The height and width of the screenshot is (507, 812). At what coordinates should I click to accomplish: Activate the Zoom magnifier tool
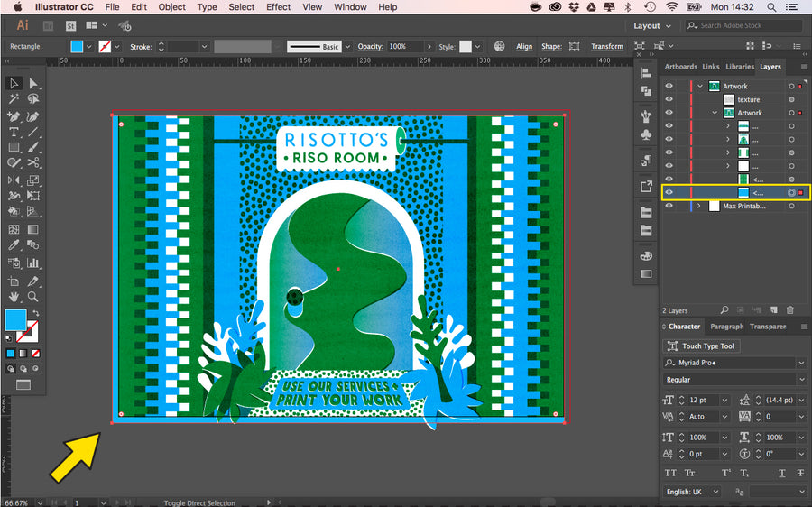point(33,296)
